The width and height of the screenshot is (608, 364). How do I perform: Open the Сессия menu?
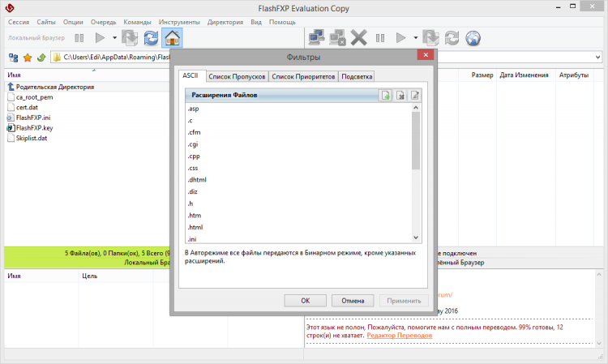coord(19,22)
